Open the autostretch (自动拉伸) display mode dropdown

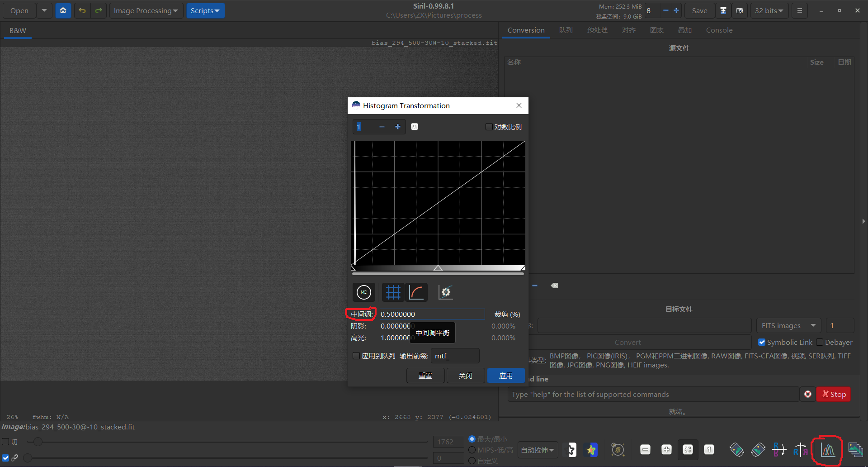538,450
